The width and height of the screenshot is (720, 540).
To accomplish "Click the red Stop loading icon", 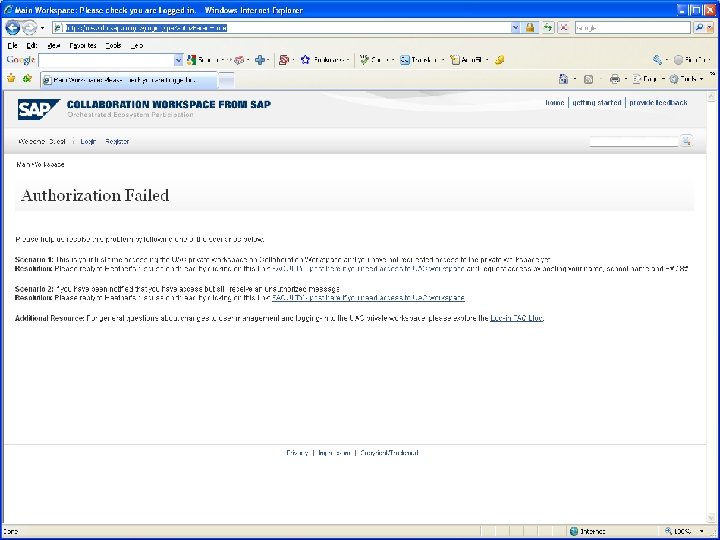I will pyautogui.click(x=563, y=28).
